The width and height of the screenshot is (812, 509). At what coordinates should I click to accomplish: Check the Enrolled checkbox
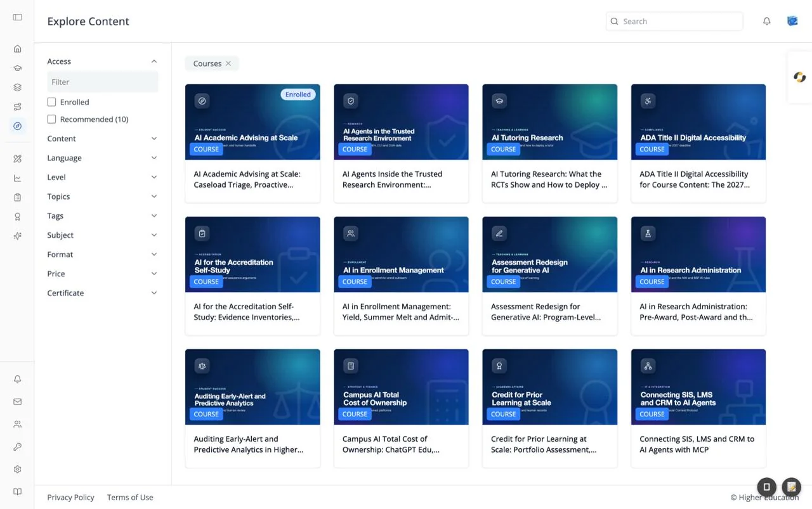pos(51,102)
